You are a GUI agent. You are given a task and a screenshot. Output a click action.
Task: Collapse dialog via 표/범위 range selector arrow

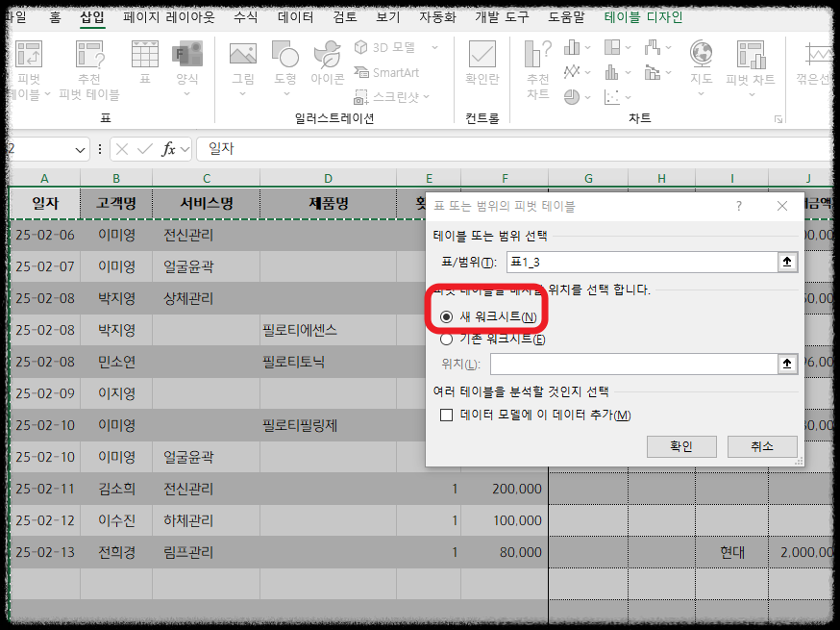tap(786, 262)
